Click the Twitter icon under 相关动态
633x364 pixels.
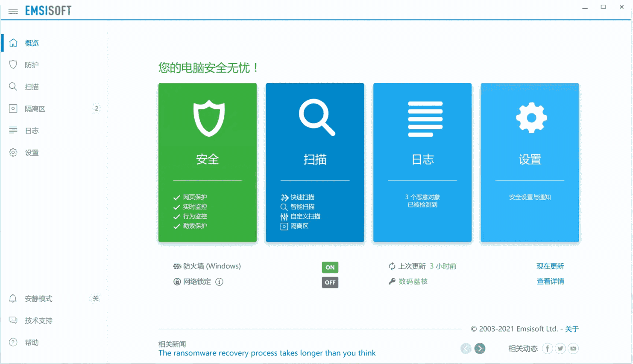[x=560, y=348]
